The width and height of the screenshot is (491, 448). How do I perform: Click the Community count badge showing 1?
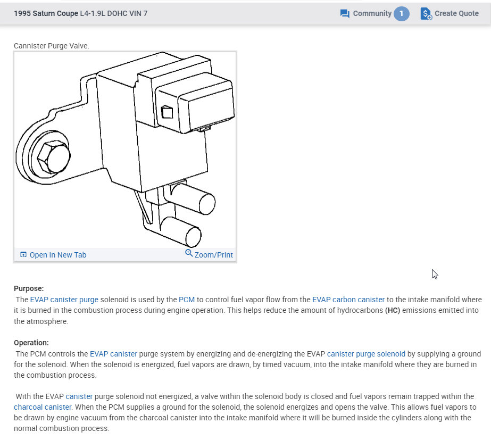[x=402, y=14]
